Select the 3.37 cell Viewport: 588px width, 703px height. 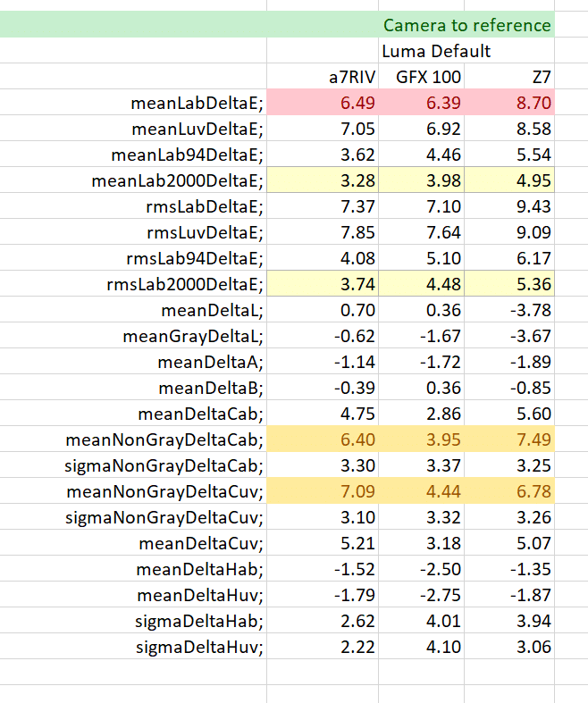422,465
